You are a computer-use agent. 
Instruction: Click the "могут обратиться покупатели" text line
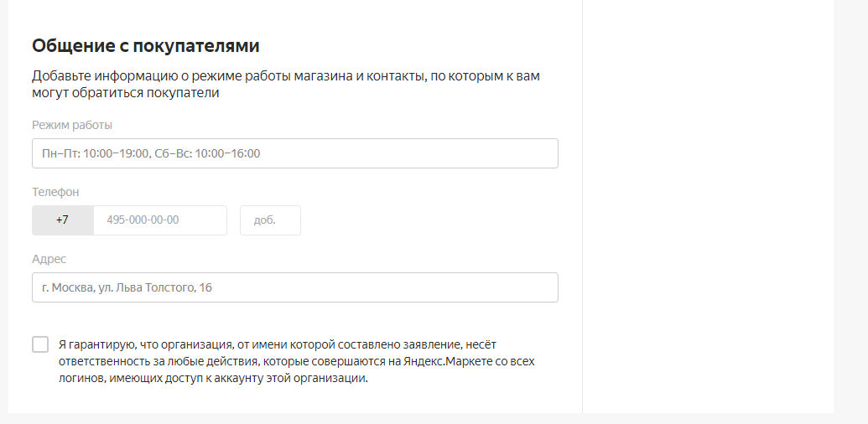tap(125, 93)
